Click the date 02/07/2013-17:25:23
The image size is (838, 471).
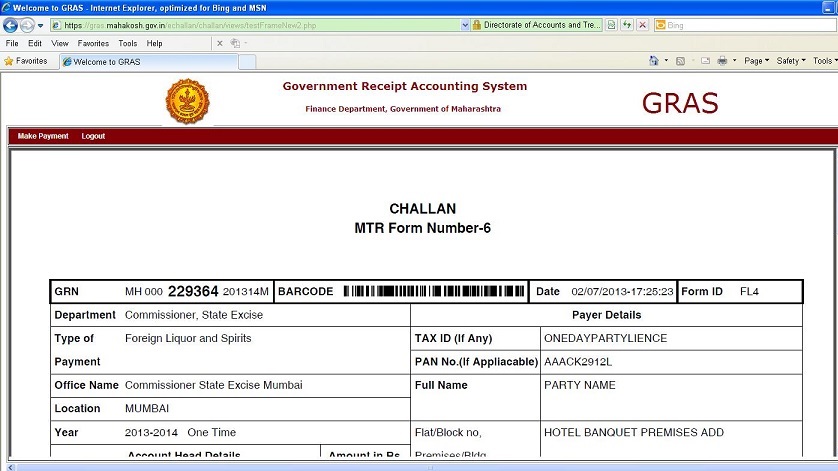coord(622,291)
